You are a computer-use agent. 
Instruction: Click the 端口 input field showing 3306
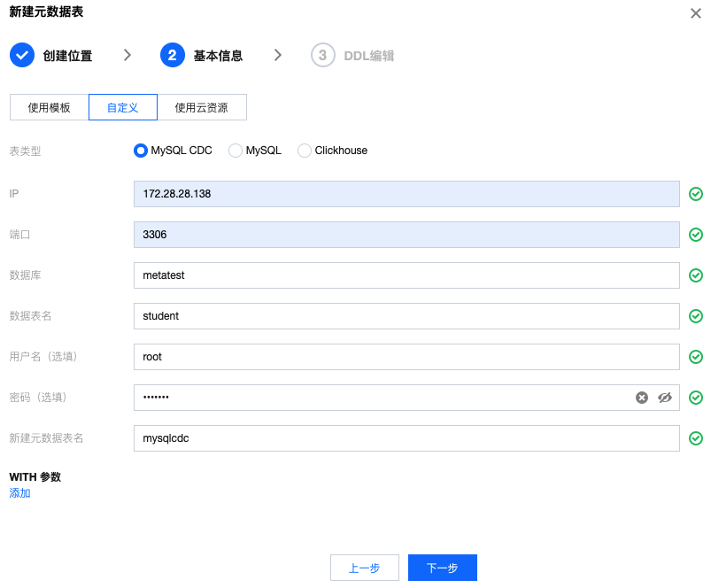pos(406,235)
